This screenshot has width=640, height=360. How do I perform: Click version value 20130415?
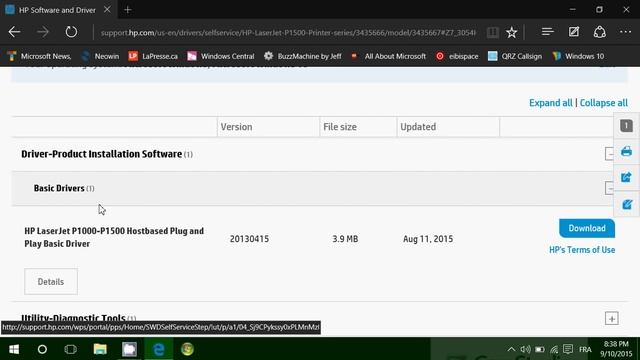249,239
